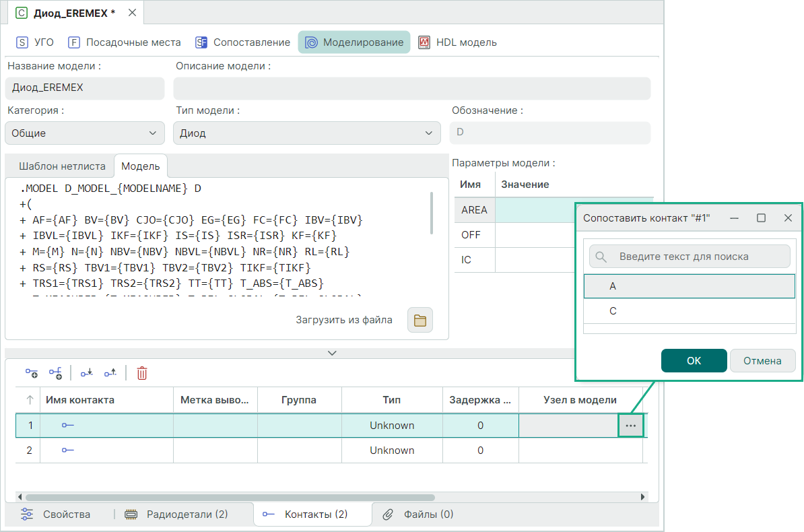This screenshot has height=532, width=804.
Task: Click the add contact icon in toolbar
Action: point(32,372)
